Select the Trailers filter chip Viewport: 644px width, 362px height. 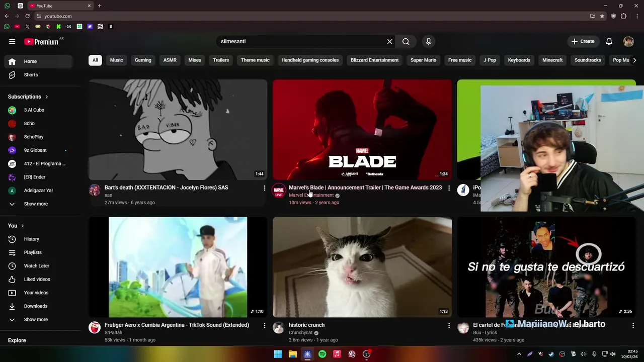click(x=221, y=60)
